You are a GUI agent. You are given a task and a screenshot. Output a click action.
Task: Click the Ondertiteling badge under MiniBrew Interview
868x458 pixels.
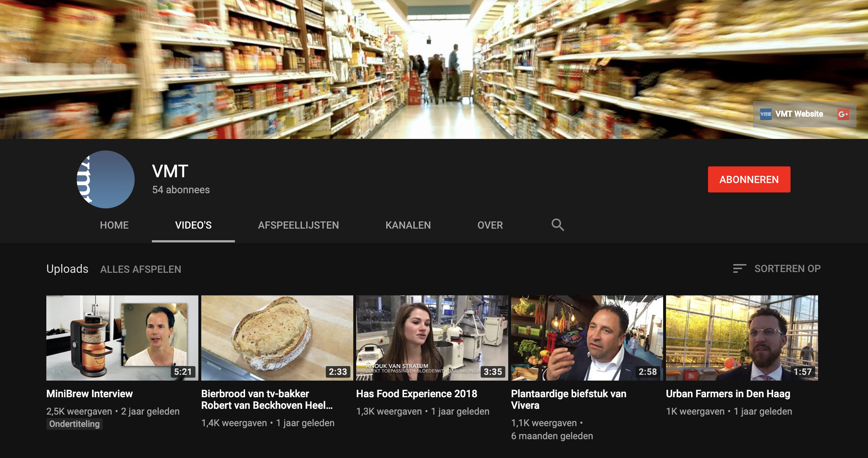(x=74, y=424)
